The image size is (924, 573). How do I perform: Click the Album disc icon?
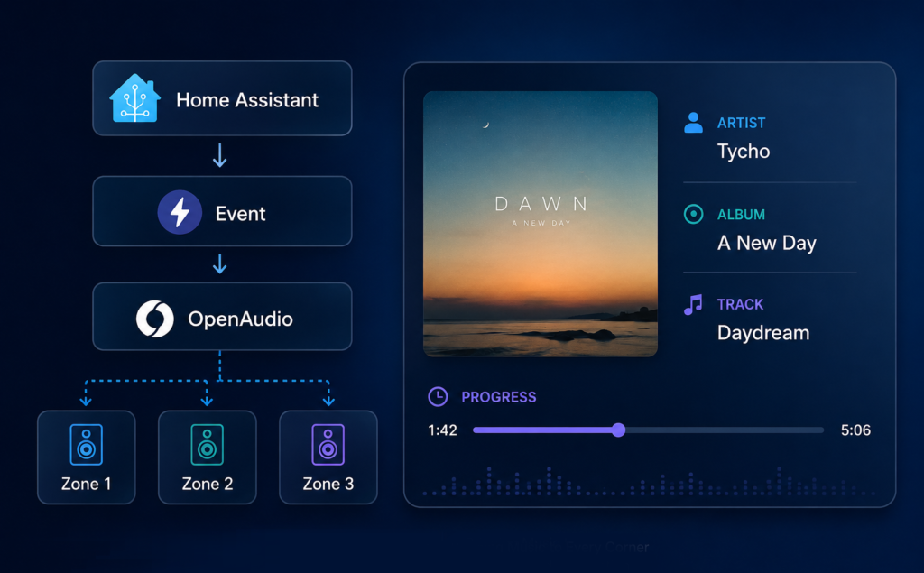[694, 214]
